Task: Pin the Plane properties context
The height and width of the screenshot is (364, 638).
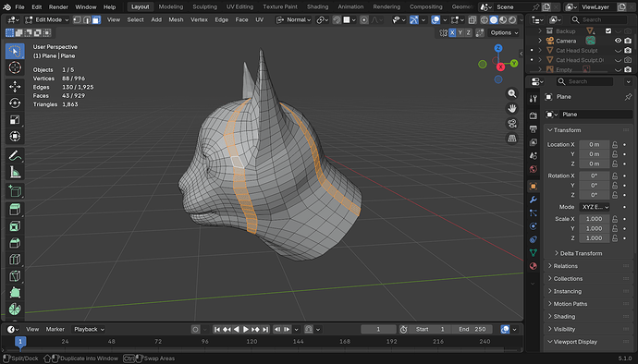Action: (x=628, y=97)
